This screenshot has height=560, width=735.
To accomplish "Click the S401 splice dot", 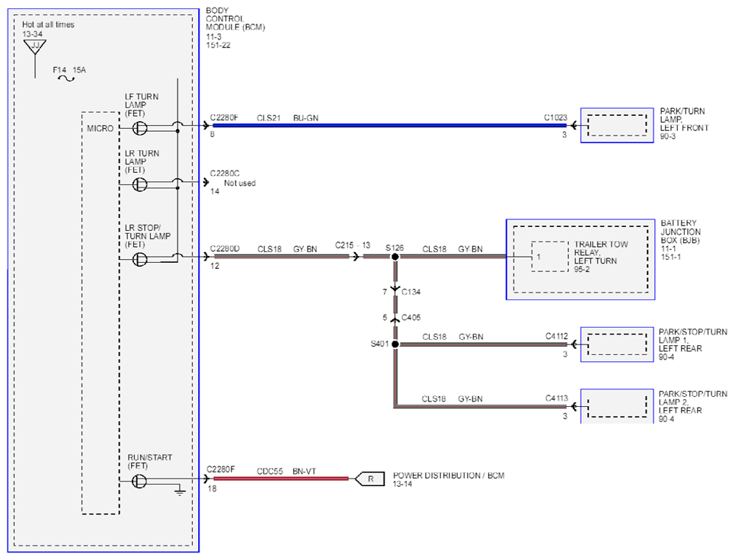I will coord(395,344).
